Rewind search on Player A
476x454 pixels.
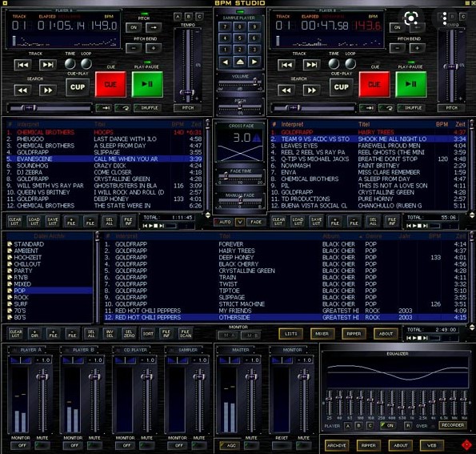pos(22,90)
